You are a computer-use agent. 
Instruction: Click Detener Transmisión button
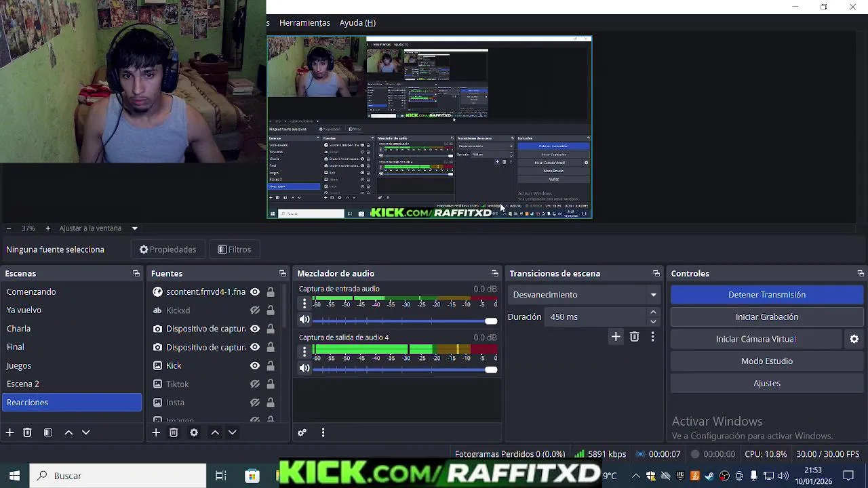(x=767, y=295)
